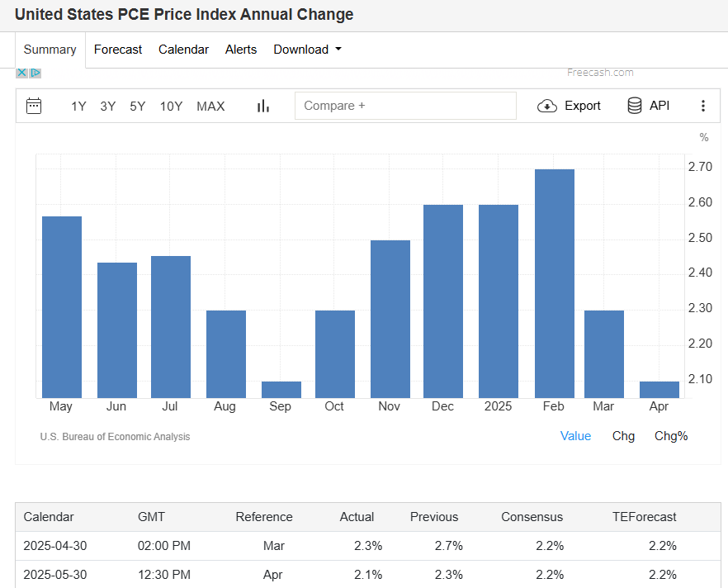Click U.S. Bureau of Economic Analysis source
Screen dimensions: 728x588
[116, 437]
